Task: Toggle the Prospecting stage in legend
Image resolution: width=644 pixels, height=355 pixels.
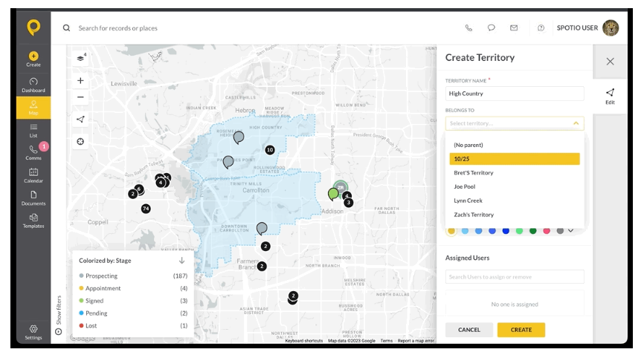Action: [x=133, y=276]
